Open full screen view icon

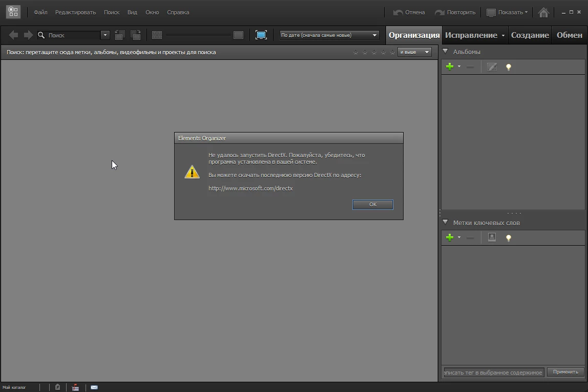pyautogui.click(x=261, y=35)
